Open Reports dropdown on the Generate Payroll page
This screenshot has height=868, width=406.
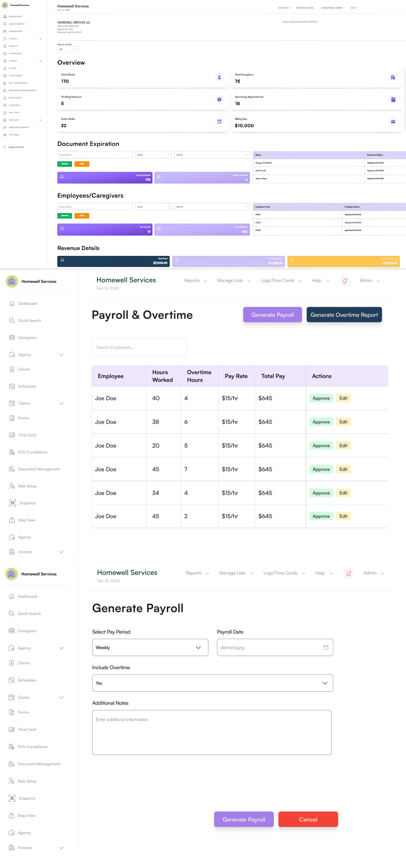click(197, 573)
